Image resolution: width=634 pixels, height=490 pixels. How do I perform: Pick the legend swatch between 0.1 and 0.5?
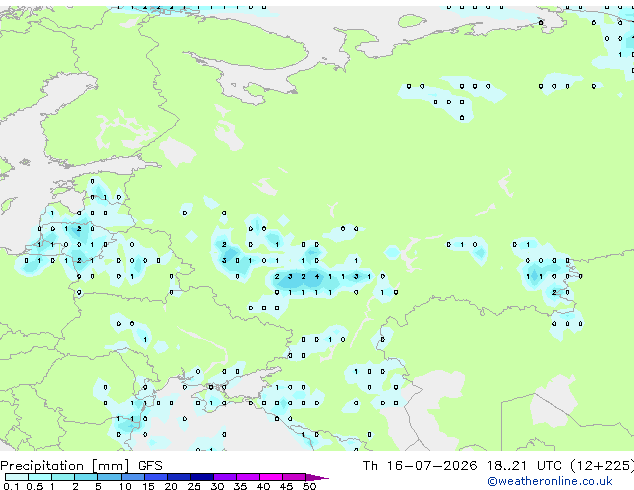17,477
